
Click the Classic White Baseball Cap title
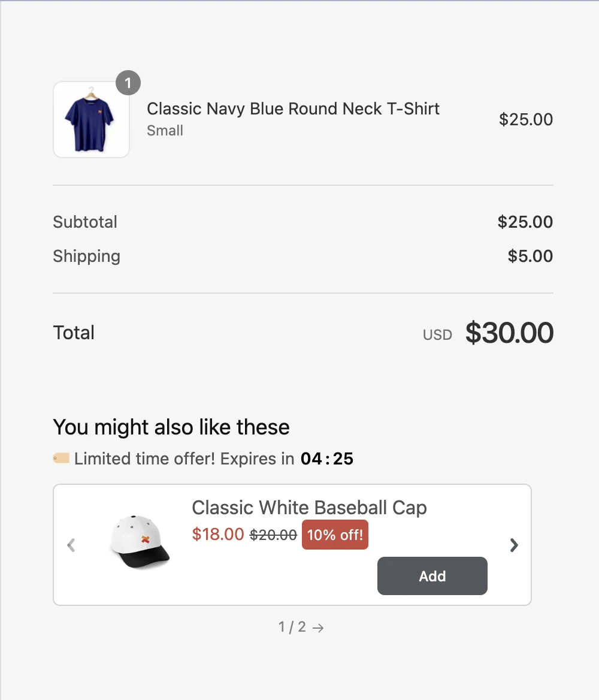click(309, 508)
